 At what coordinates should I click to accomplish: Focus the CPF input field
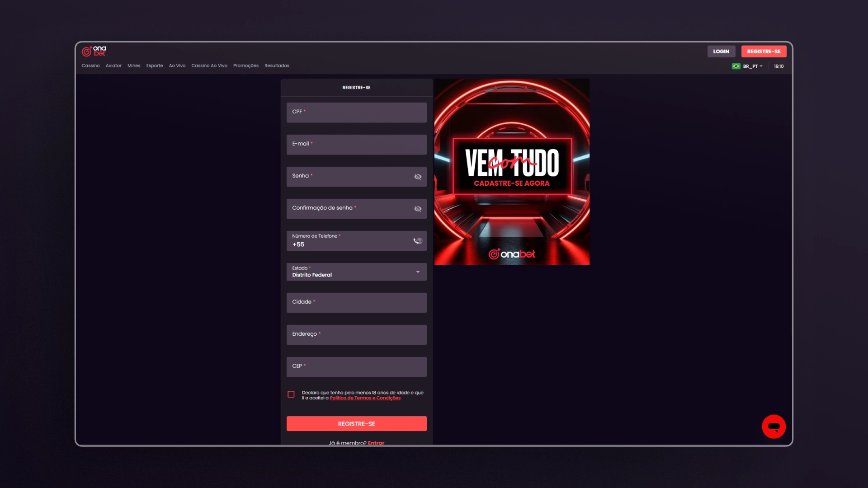click(x=356, y=113)
